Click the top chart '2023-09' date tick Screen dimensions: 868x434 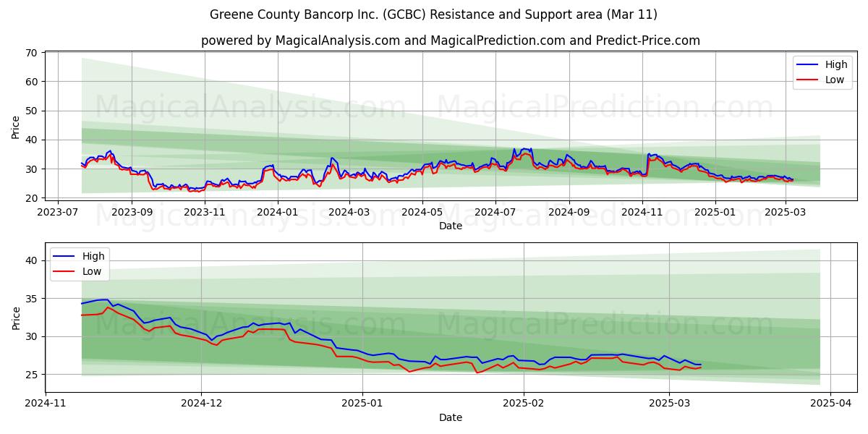coord(131,213)
